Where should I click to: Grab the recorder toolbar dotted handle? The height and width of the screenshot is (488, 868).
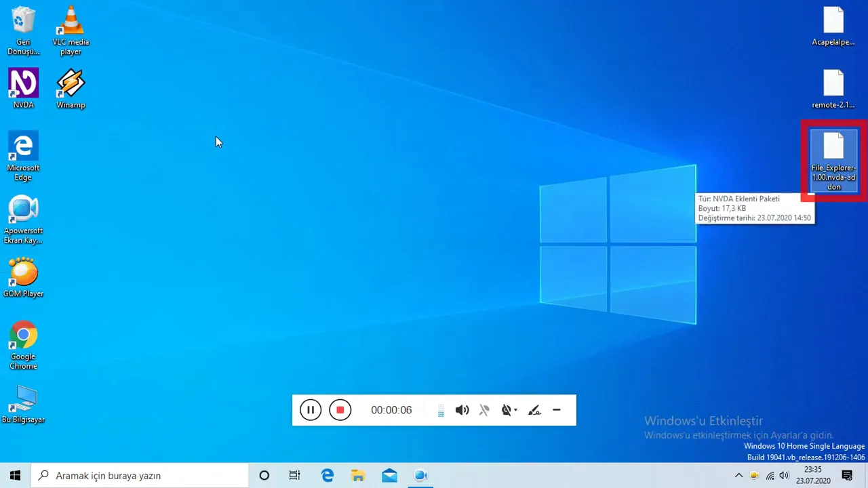click(441, 411)
